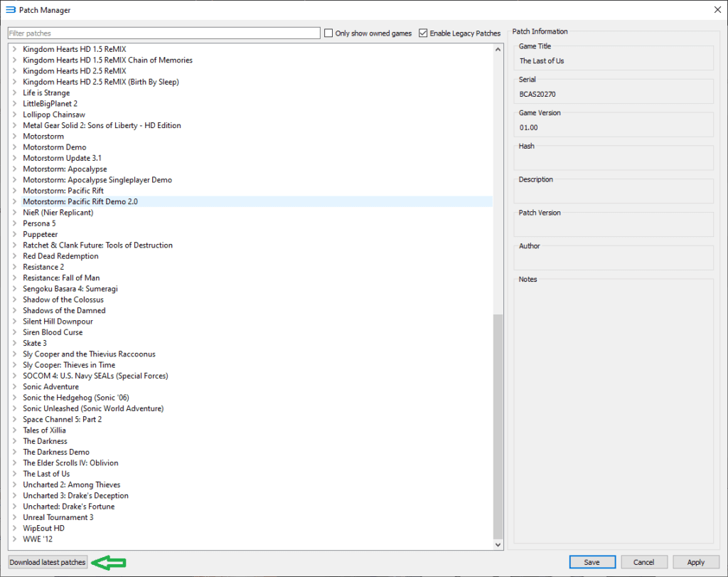Click the RPCS3 Patch Manager title icon
728x577 pixels.
pos(10,10)
